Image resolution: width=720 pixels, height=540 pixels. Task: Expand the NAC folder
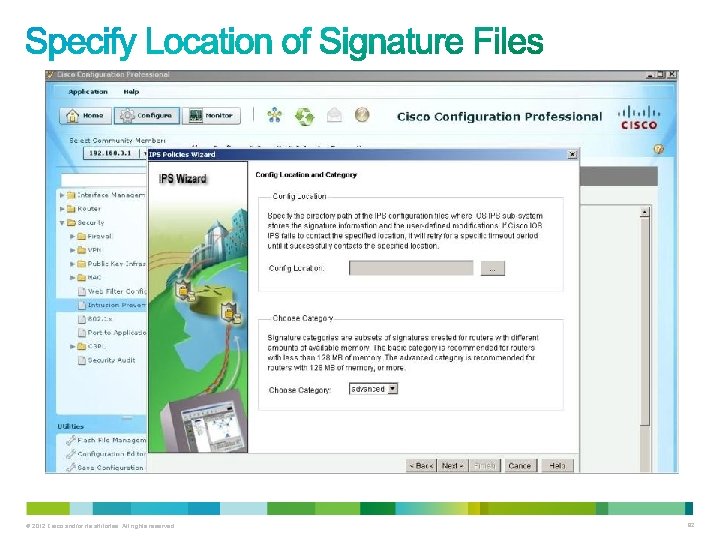(x=72, y=278)
